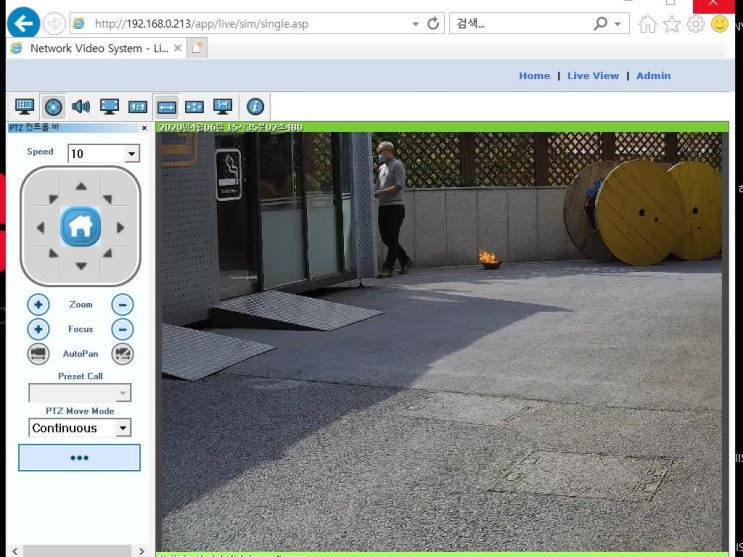The height and width of the screenshot is (557, 743).
Task: Toggle the PTZ control panel toolbar icon
Action: (54, 106)
